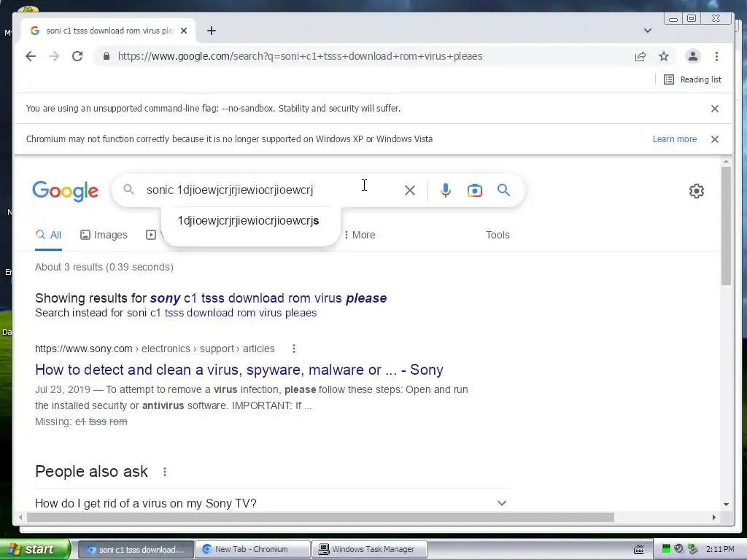View site info via the padlock icon
The width and height of the screenshot is (747, 560).
click(107, 56)
